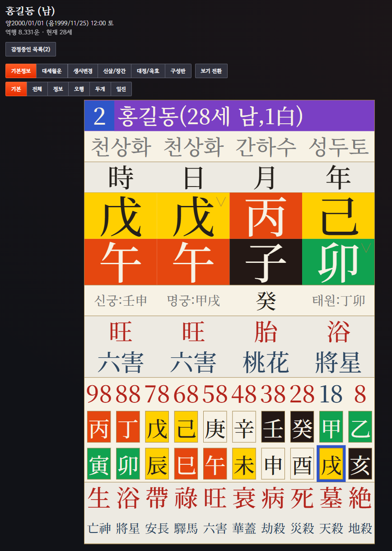Viewport: 392px width, 551px height.
Task: Select the 甲 daeun stem tile
Action: [331, 426]
